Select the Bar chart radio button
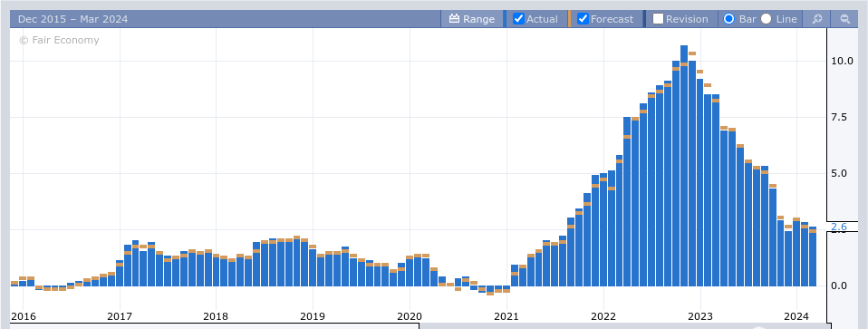 [729, 19]
